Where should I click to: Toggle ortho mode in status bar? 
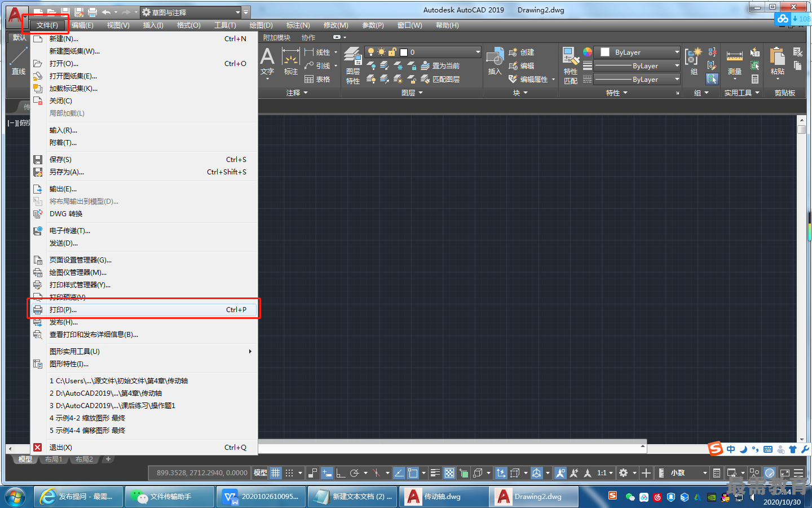point(341,473)
